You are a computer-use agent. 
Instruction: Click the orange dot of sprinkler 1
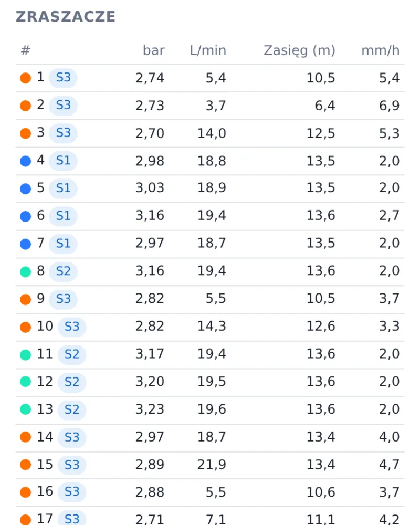pos(25,78)
